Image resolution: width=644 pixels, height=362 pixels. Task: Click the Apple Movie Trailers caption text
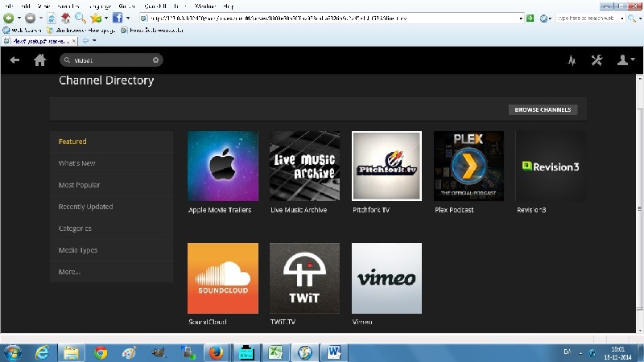tap(220, 210)
